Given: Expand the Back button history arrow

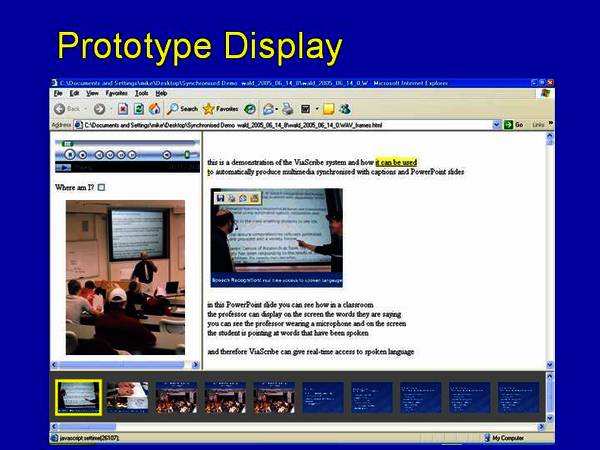Looking at the screenshot, I should pos(86,109).
